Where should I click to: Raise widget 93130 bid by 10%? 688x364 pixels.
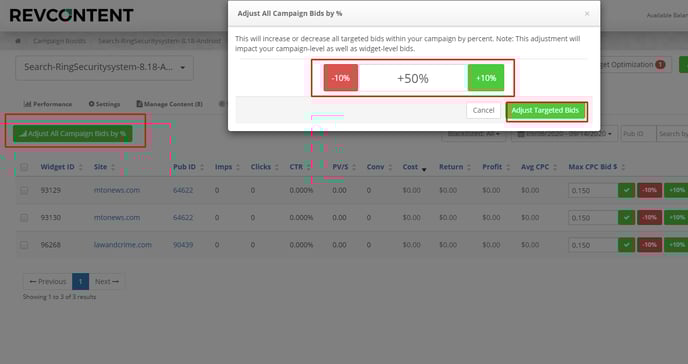(x=676, y=218)
